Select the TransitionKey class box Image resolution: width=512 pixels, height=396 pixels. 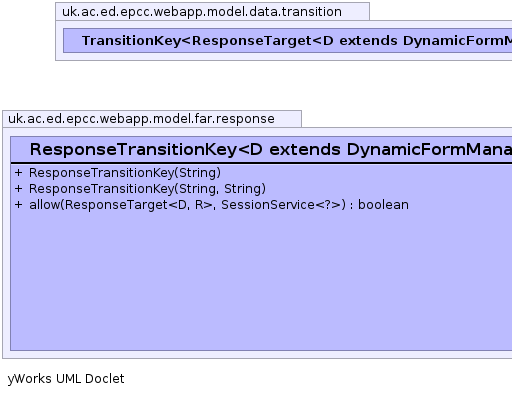(x=288, y=41)
